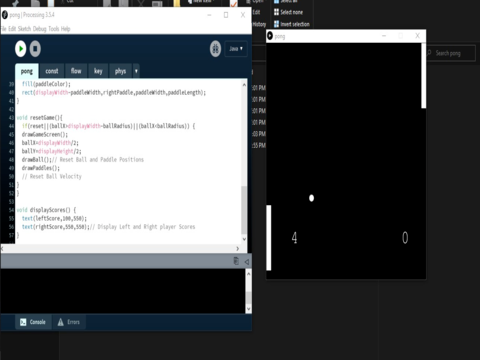The width and height of the screenshot is (480, 360).
Task: Click the right score 0 in pong window
Action: 405,238
